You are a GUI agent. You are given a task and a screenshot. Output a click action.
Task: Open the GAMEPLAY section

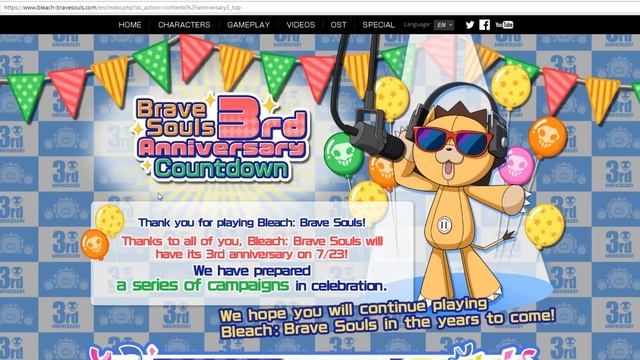(249, 25)
